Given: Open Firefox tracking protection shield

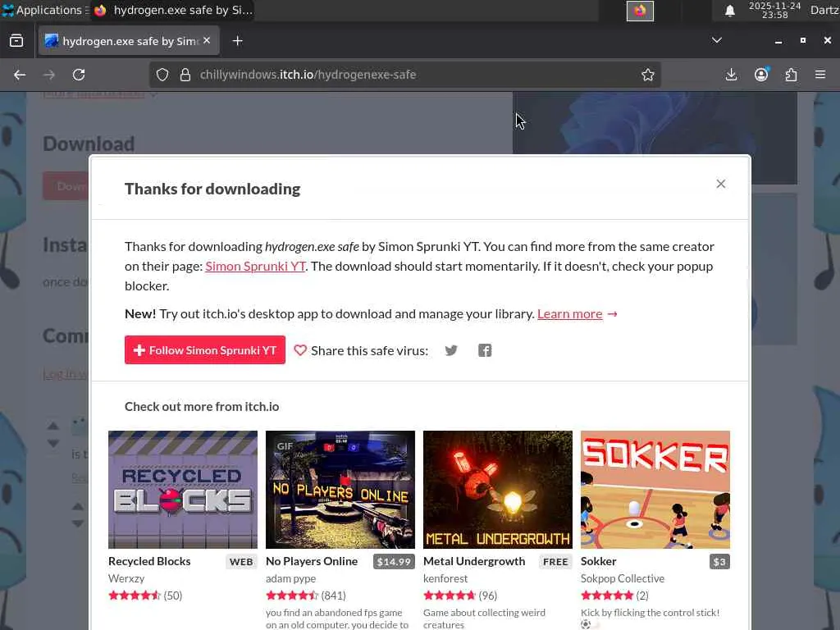Looking at the screenshot, I should (x=162, y=75).
